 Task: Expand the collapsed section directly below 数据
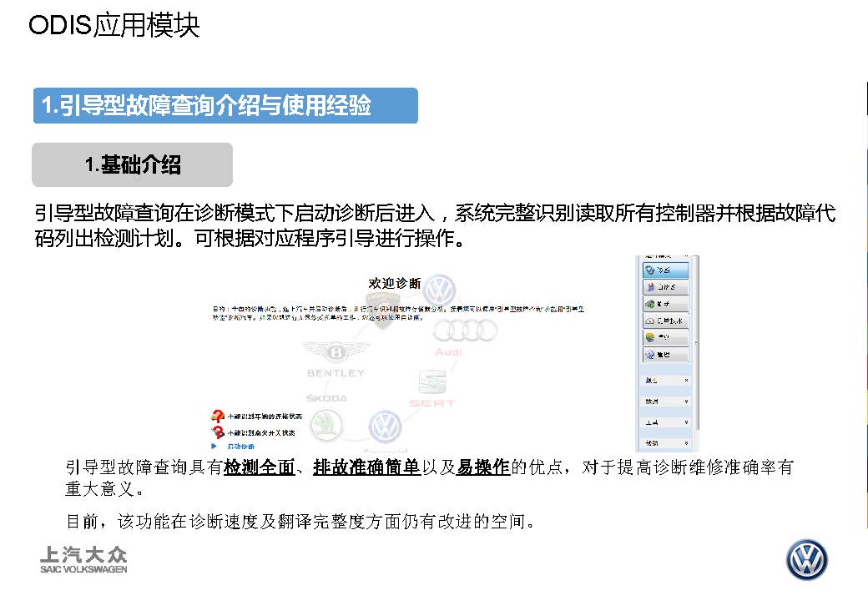667,422
